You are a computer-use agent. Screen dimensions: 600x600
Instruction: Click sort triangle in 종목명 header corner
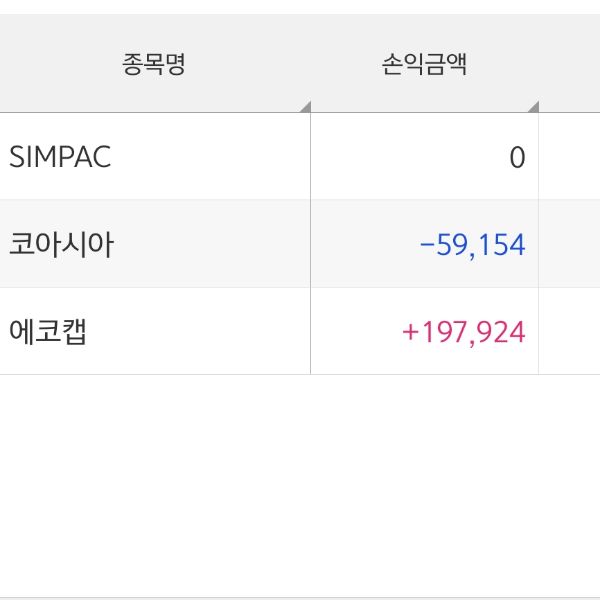(x=305, y=106)
